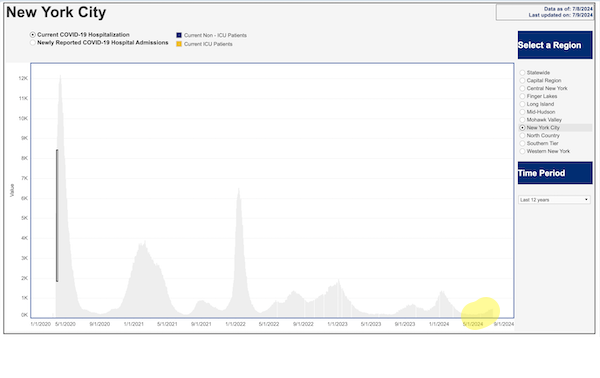
Task: Click the Time Period dropdown arrow
Action: point(586,200)
